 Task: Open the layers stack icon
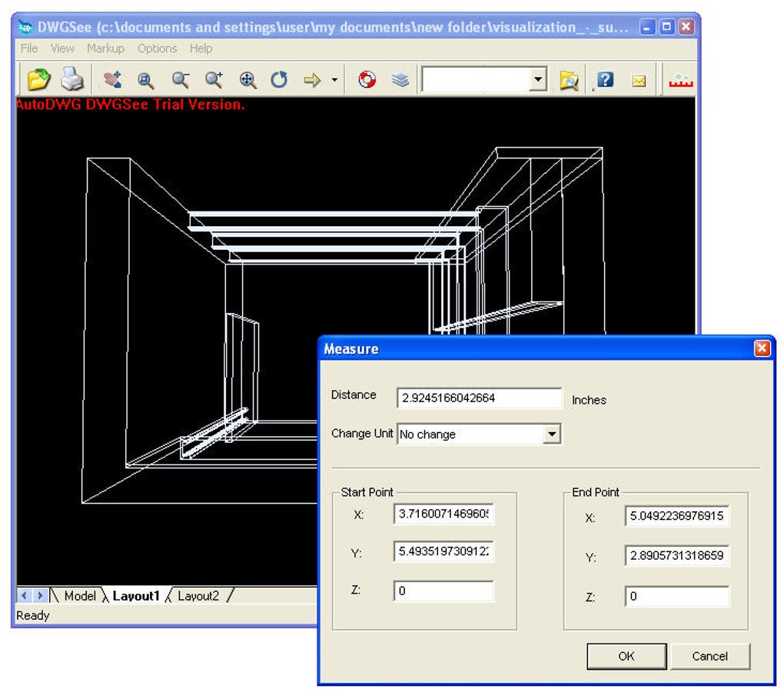400,79
